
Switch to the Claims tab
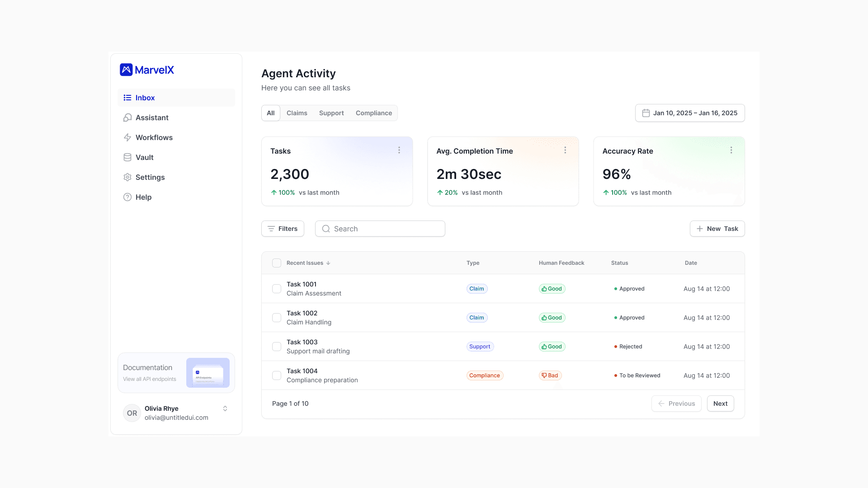click(297, 113)
